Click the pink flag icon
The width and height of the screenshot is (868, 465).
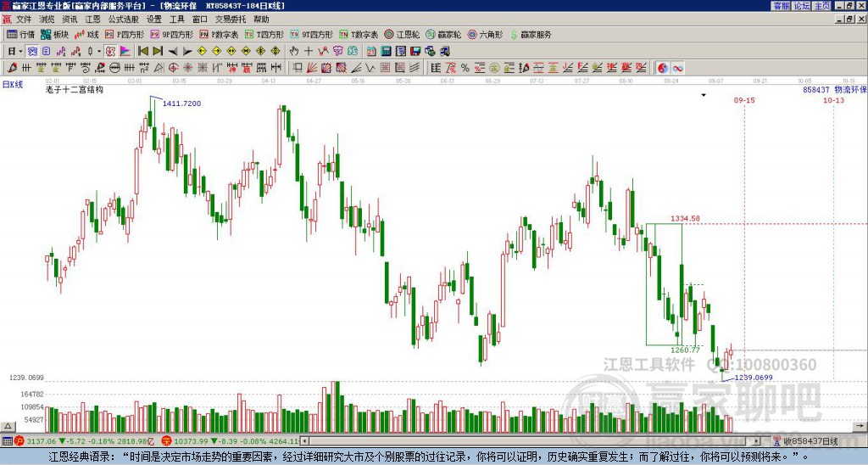pos(125,51)
